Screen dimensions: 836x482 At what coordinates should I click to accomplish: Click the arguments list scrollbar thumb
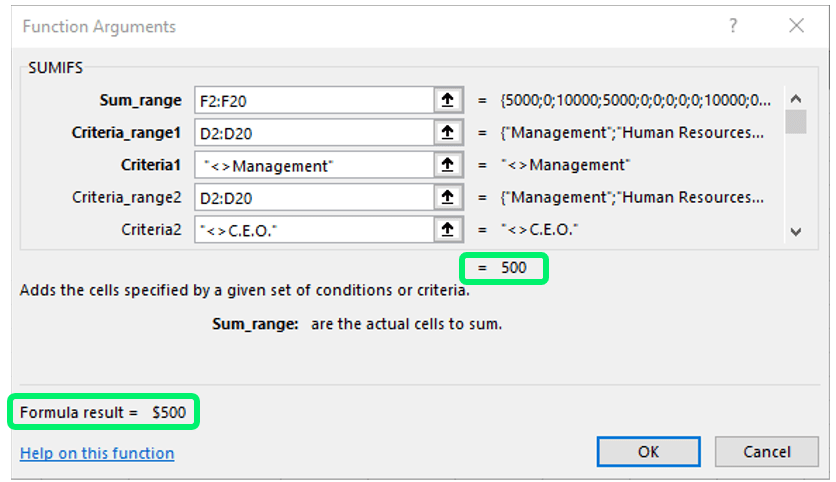tap(795, 122)
